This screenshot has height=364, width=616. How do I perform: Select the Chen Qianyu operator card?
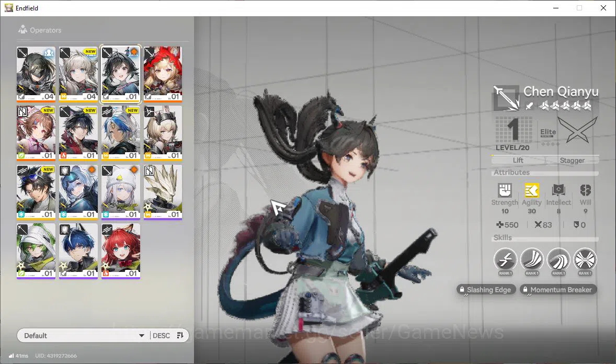coord(121,74)
